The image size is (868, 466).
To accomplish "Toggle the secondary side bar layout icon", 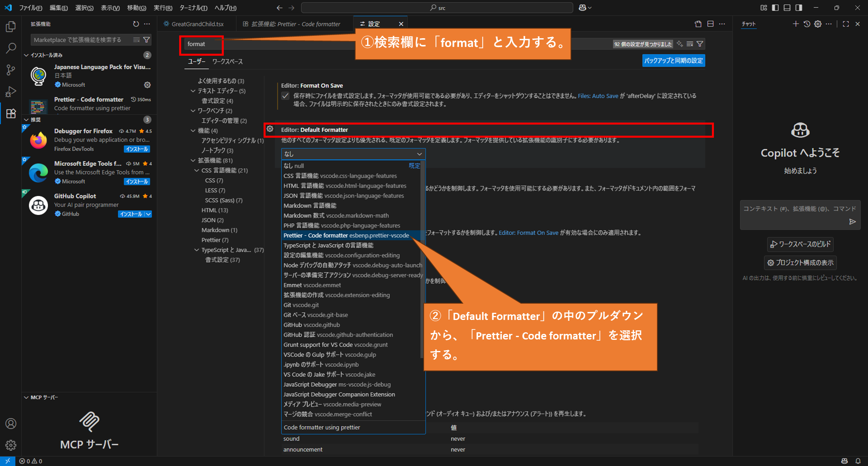I will [x=799, y=8].
